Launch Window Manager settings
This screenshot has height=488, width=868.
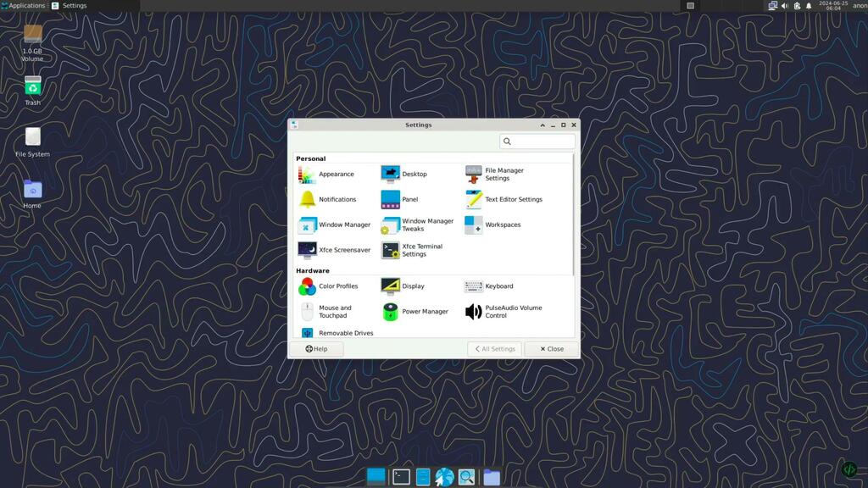334,225
